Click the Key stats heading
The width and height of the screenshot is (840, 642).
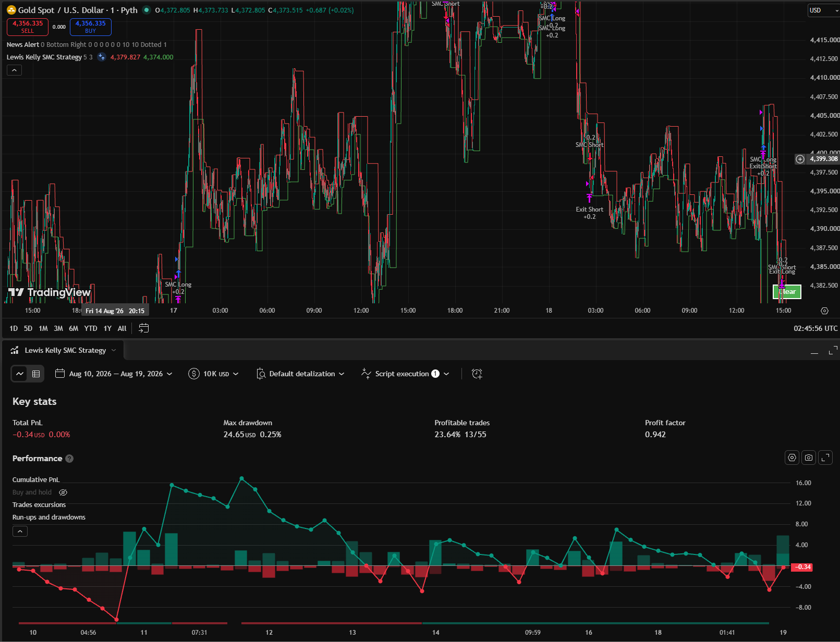tap(34, 401)
